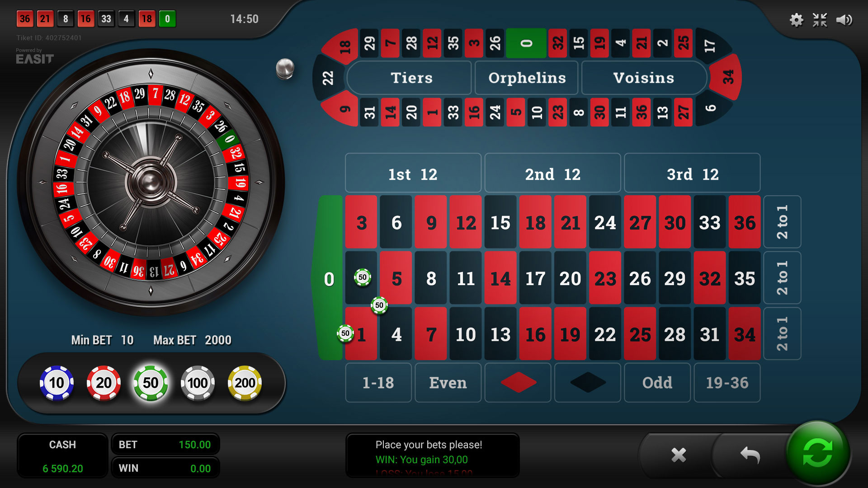Bet on the 2nd 12 dozen

pyautogui.click(x=552, y=174)
